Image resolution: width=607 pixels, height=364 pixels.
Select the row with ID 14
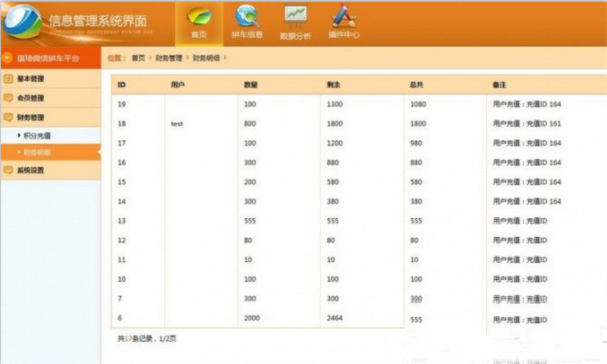pos(358,201)
